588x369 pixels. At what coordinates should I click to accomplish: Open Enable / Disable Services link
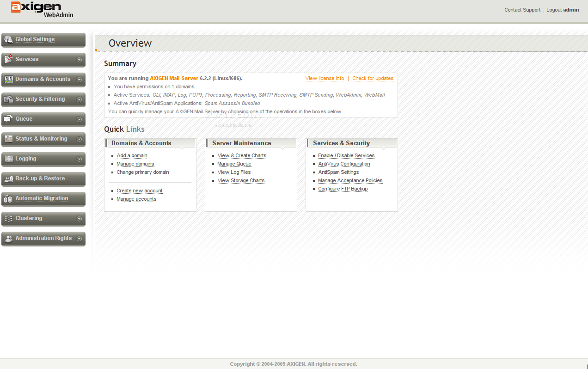[x=346, y=156]
